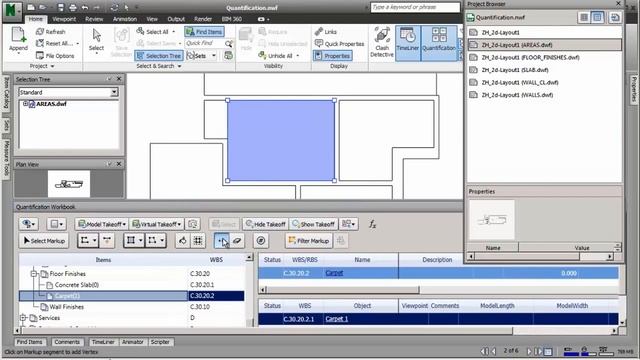The height and width of the screenshot is (360, 640).
Task: Open ZH_2d-Layout1 (WALL_CL.dwf) sheet
Action: [520, 82]
